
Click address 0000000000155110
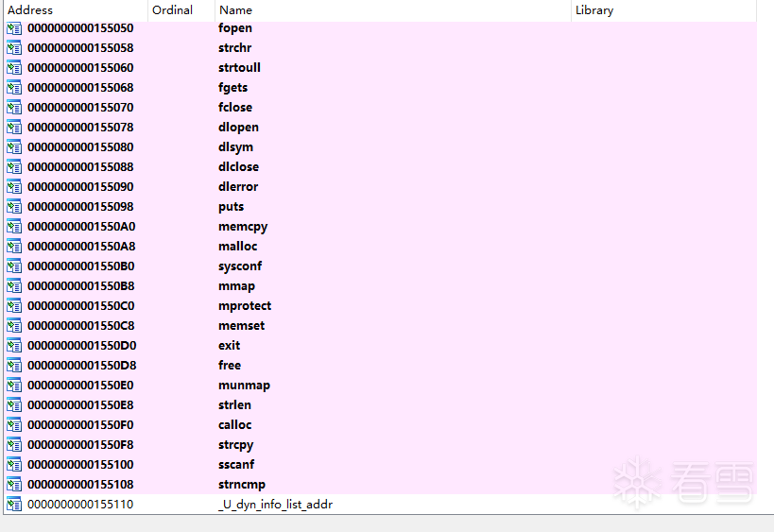tap(80, 505)
